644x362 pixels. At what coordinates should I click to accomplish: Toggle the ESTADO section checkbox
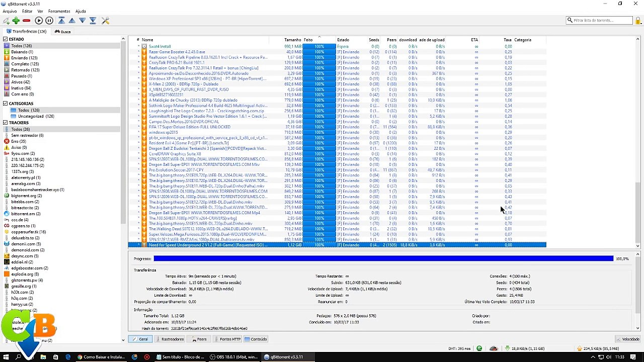[5, 39]
